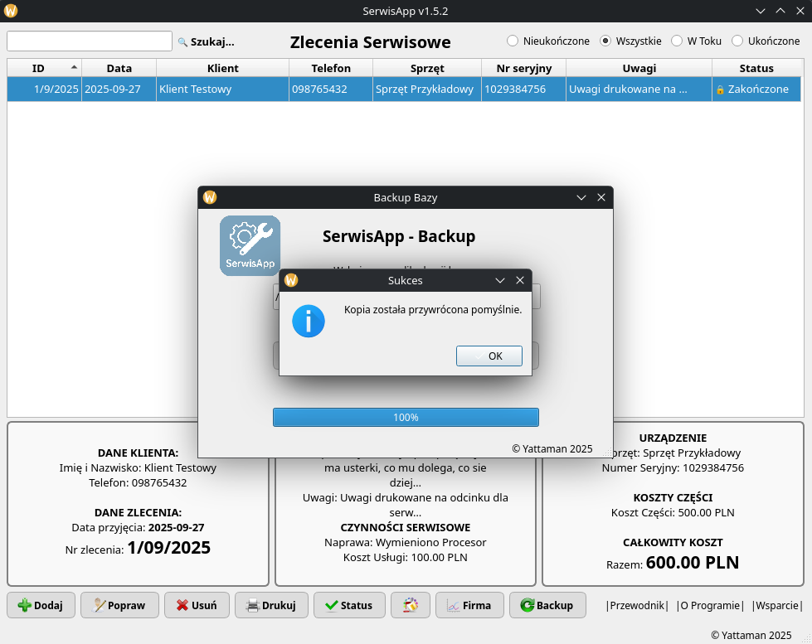Click the search input field
The width and height of the screenshot is (812, 644).
pyautogui.click(x=90, y=41)
